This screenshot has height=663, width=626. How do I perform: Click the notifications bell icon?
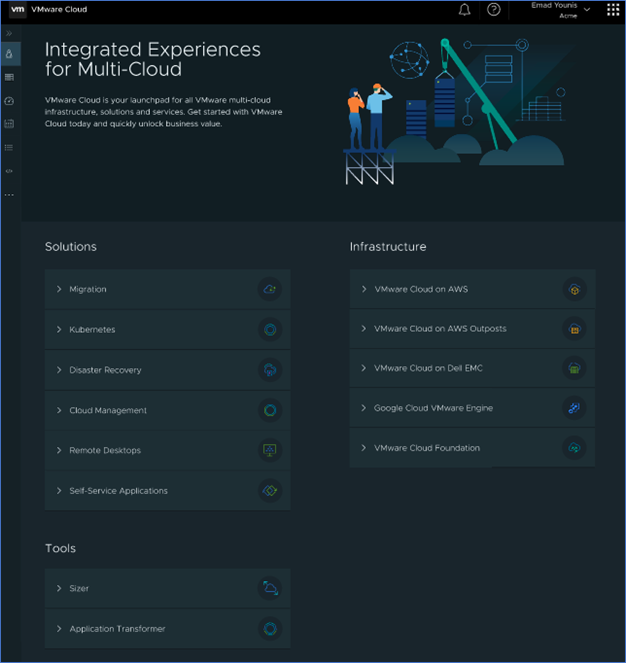464,10
